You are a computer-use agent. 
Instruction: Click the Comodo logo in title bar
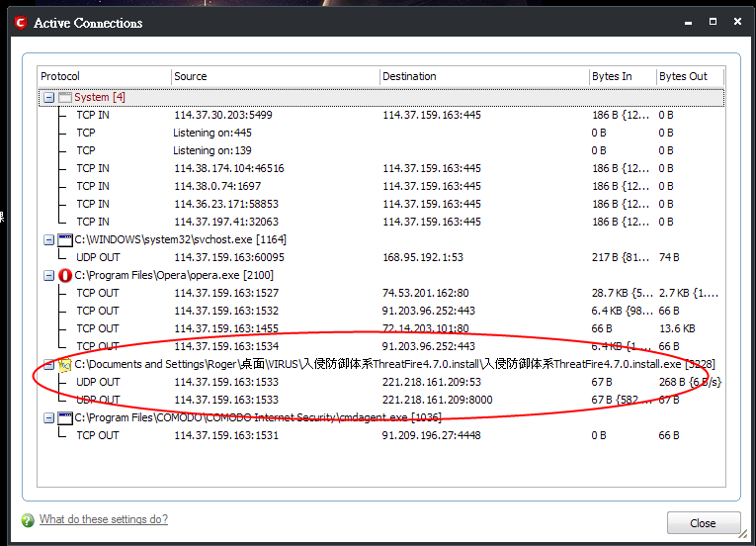(x=20, y=23)
